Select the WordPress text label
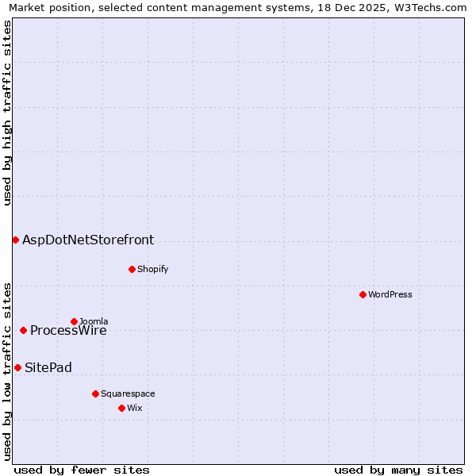Screen dimensions: 476x476 click(390, 294)
